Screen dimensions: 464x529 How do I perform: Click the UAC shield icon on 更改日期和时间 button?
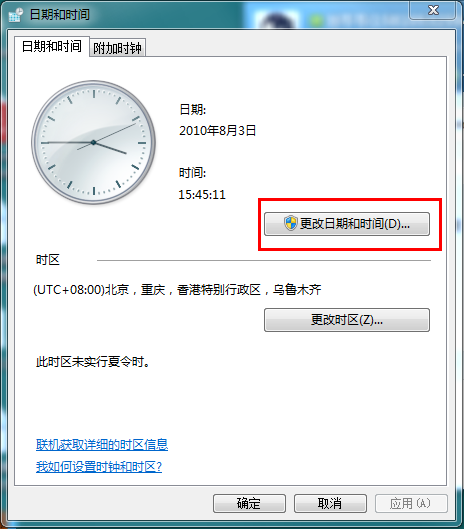coord(290,223)
